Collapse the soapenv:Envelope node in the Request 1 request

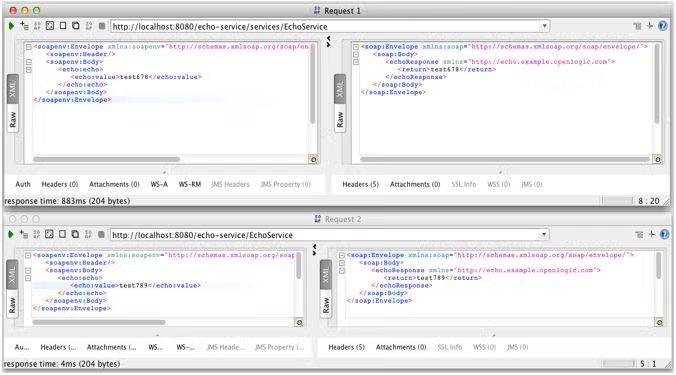click(28, 47)
